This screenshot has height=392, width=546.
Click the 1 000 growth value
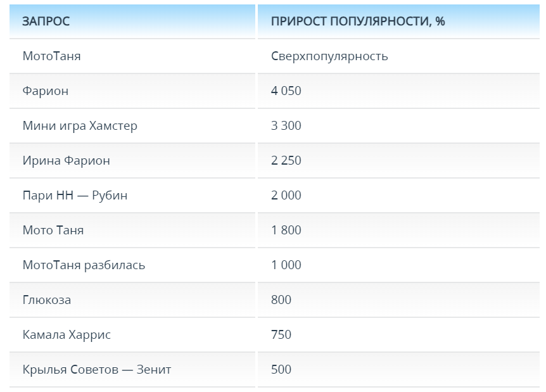coord(286,265)
